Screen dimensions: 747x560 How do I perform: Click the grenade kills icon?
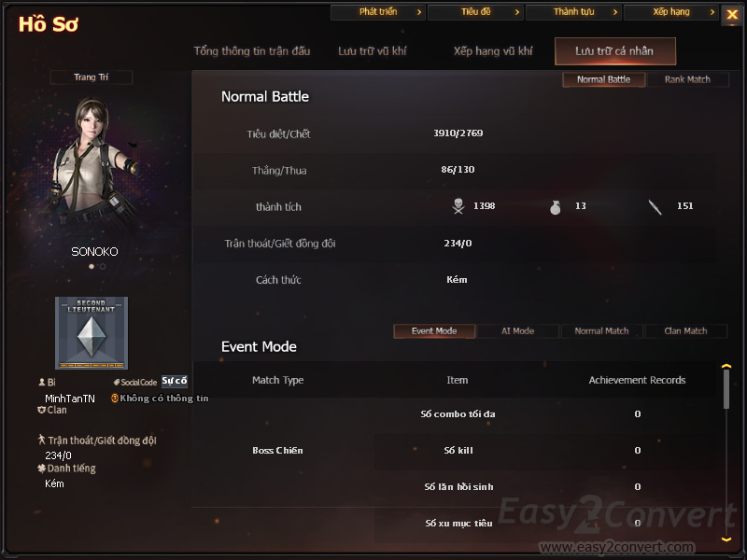click(555, 207)
